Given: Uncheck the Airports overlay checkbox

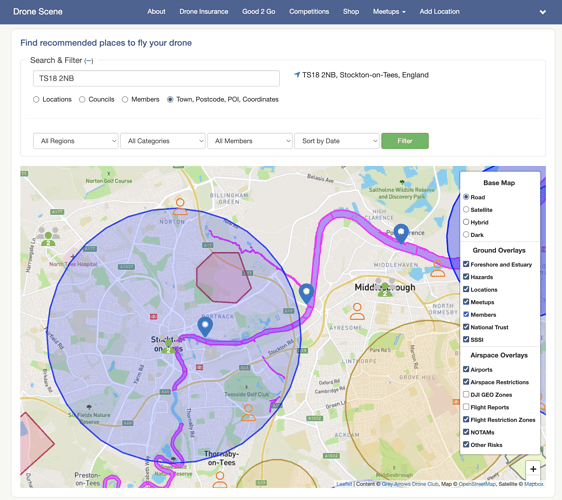Looking at the screenshot, I should point(466,369).
